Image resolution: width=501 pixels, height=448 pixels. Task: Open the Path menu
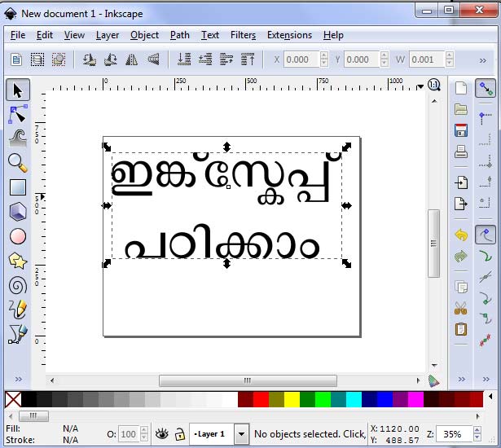click(x=179, y=35)
